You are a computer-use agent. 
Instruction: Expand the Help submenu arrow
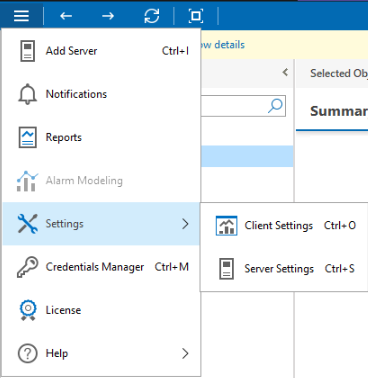pyautogui.click(x=185, y=353)
